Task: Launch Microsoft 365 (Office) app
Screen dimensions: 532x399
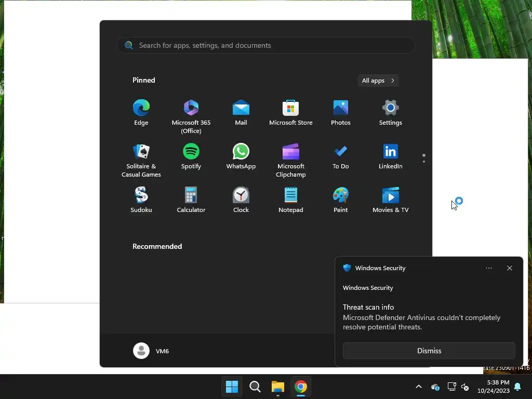Action: click(191, 116)
